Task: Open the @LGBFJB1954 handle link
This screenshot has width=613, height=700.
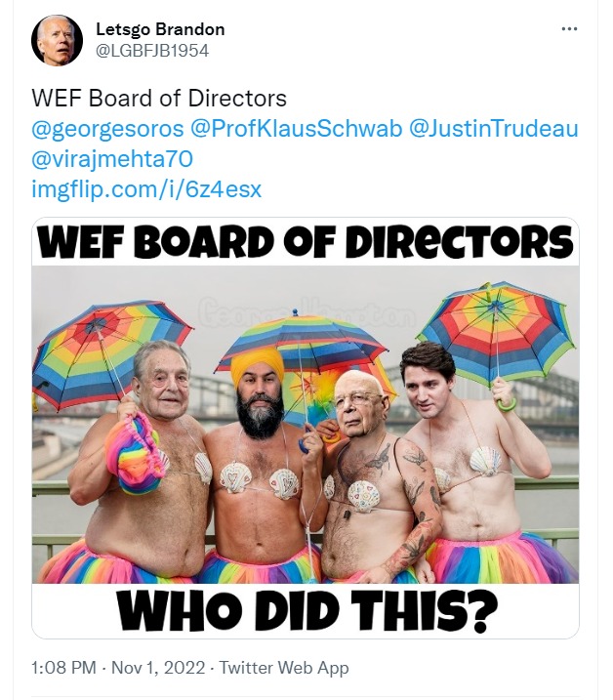Action: coord(151,50)
